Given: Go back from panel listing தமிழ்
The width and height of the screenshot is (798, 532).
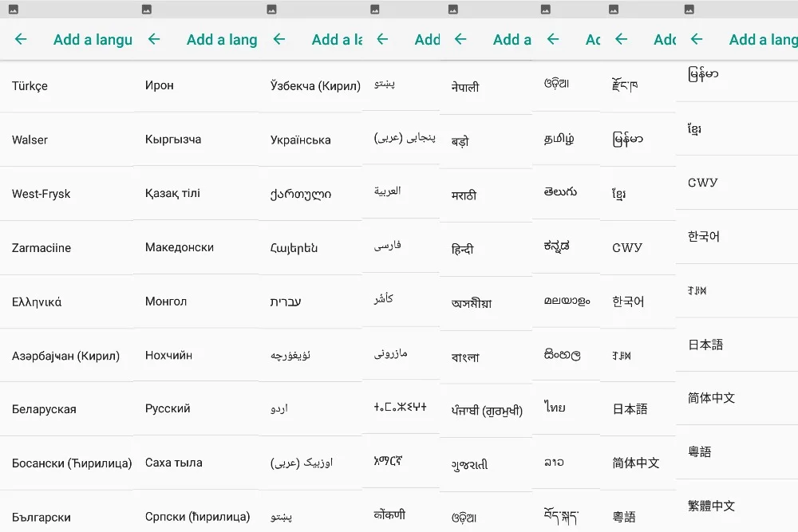Looking at the screenshot, I should pyautogui.click(x=553, y=39).
